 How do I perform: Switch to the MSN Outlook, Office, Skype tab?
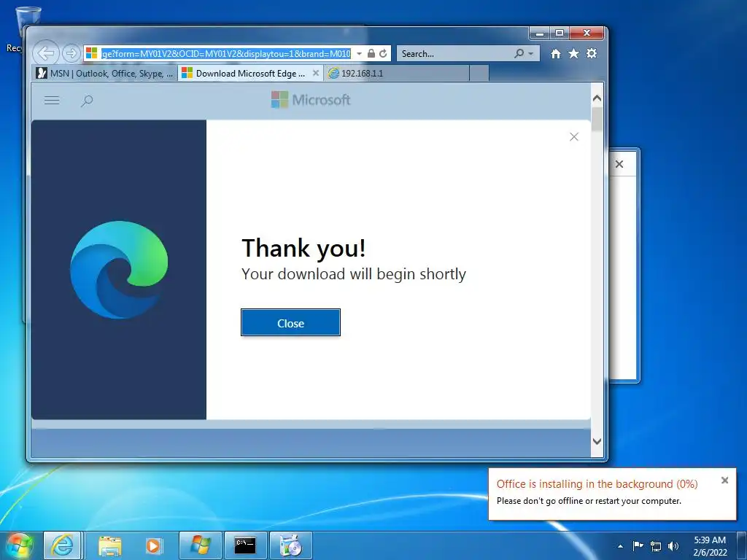106,74
